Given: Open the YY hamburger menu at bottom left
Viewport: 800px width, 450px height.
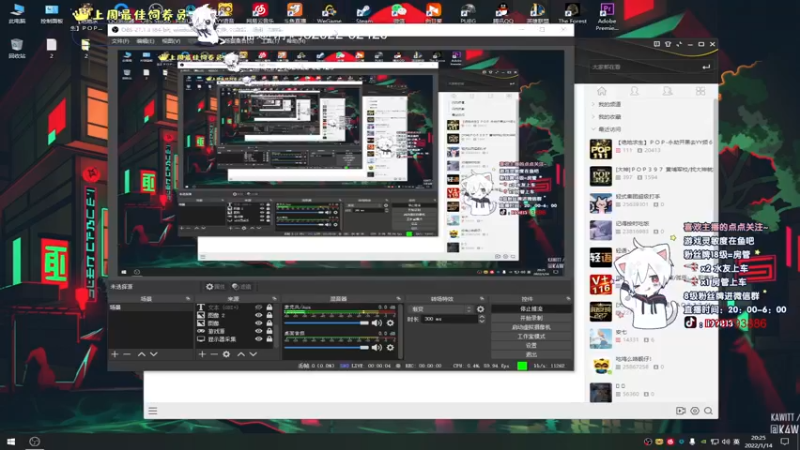Looking at the screenshot, I should coord(153,411).
